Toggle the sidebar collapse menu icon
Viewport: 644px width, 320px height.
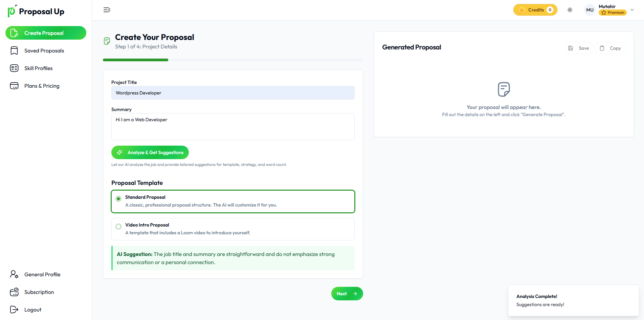107,10
